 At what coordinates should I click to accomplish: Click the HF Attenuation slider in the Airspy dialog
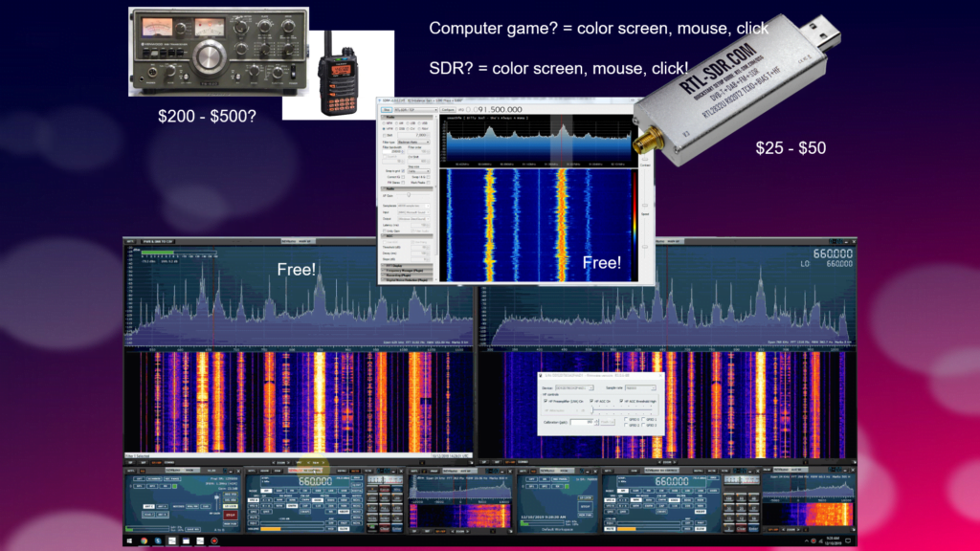624,410
